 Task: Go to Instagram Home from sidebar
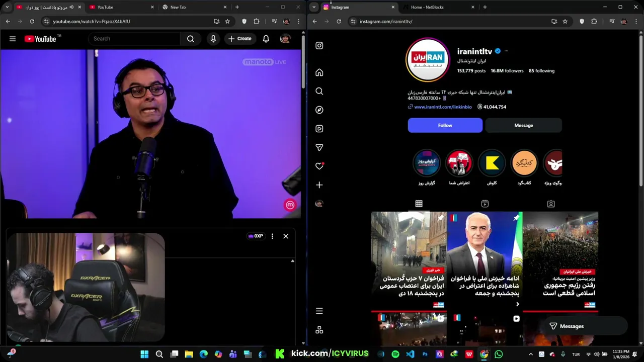(319, 73)
